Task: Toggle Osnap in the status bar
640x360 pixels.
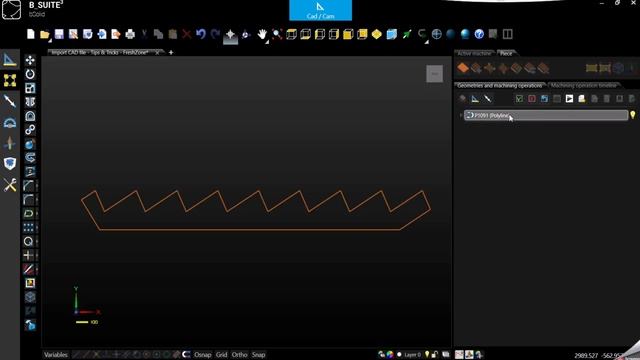Action: click(x=202, y=355)
